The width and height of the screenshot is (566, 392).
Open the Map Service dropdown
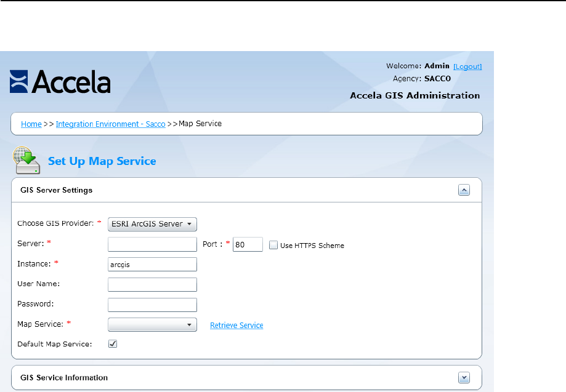click(152, 324)
